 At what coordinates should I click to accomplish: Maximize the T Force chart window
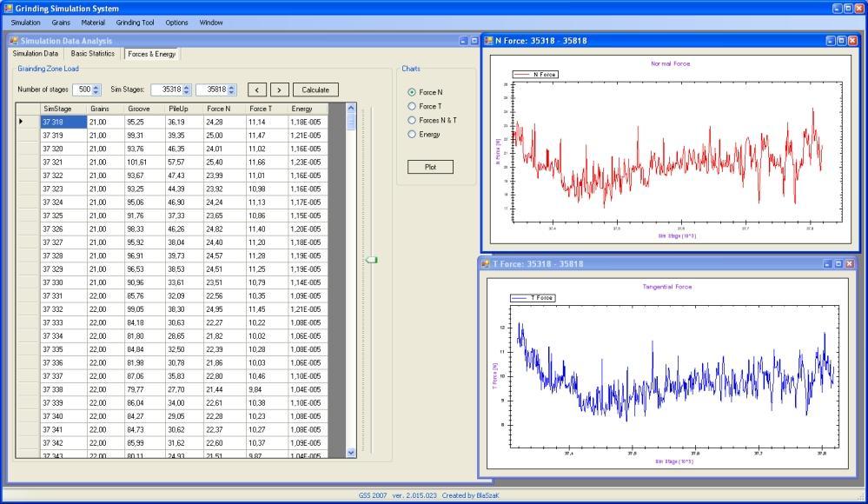(838, 263)
